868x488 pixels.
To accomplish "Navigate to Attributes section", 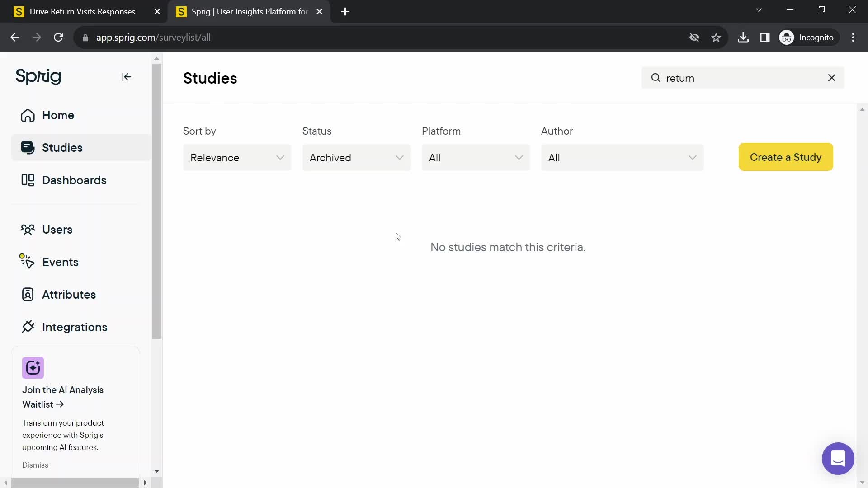I will [x=69, y=294].
